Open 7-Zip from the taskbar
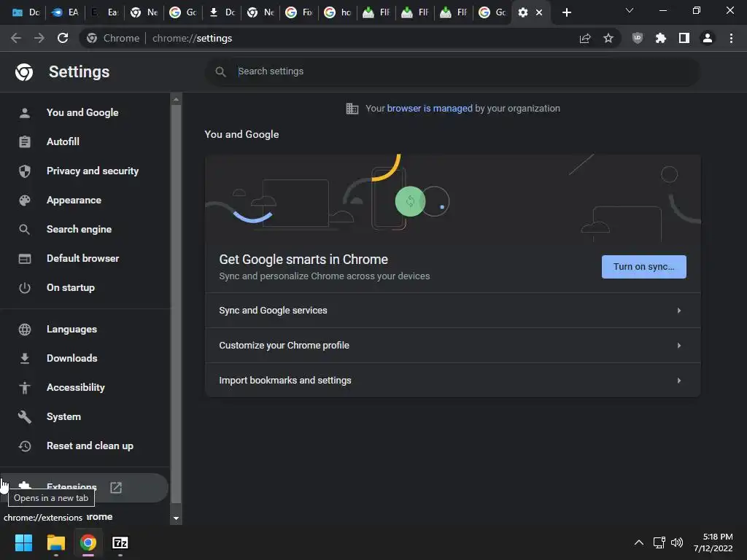The image size is (747, 560). coord(120,542)
